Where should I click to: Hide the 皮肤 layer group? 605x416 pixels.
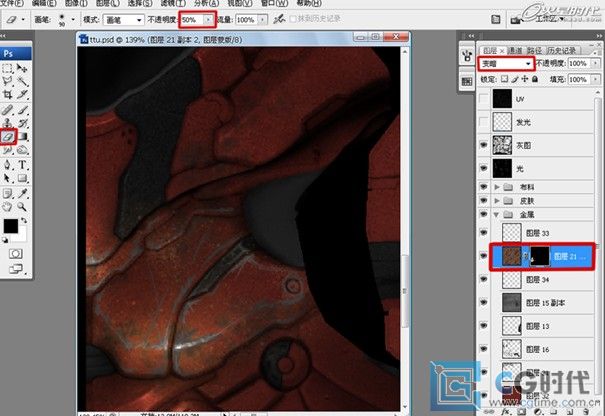483,201
